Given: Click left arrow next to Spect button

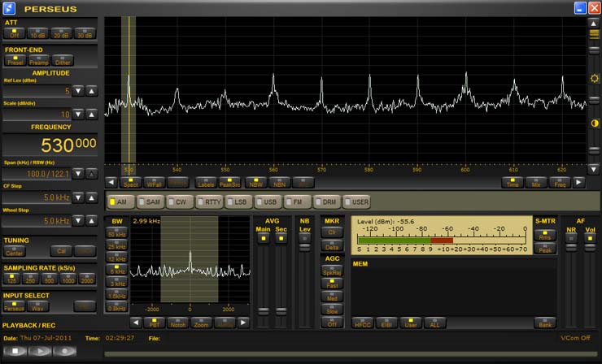Looking at the screenshot, I should pos(111,183).
